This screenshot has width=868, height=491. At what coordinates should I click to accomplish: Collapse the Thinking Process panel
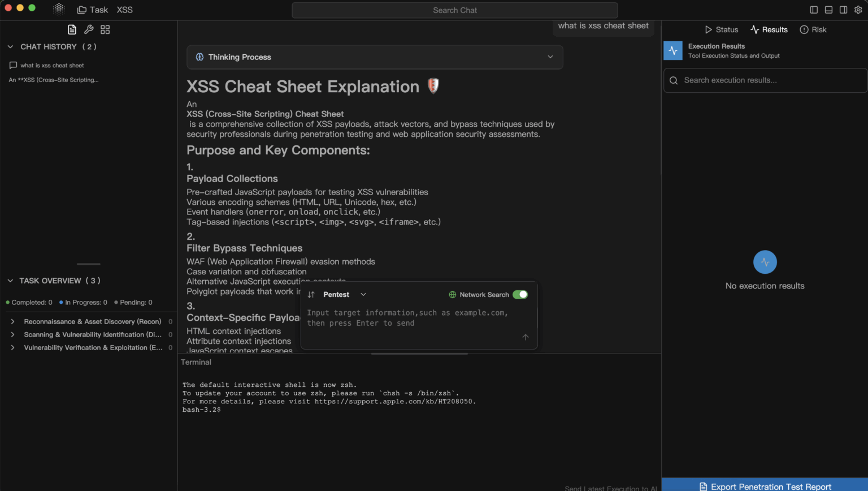[x=549, y=57]
